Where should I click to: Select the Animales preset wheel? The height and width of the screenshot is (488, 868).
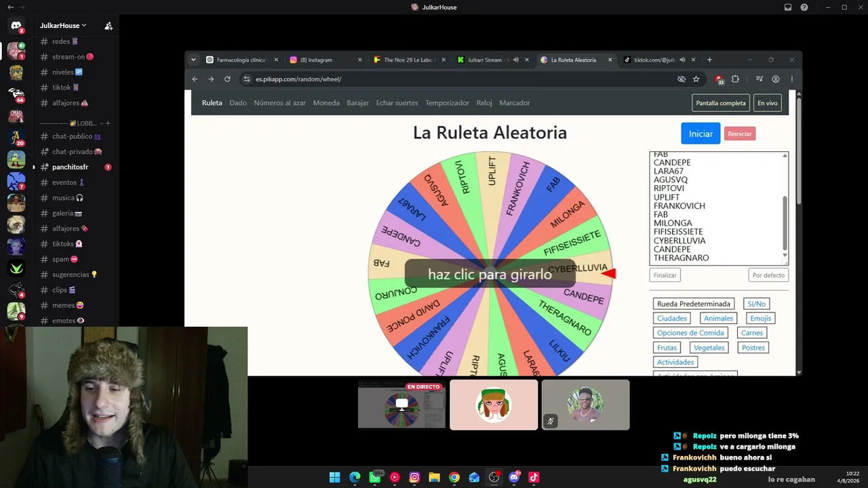click(718, 319)
